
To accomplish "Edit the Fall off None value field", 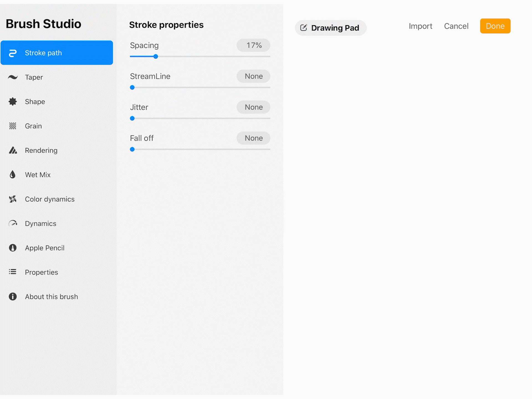I will [254, 138].
